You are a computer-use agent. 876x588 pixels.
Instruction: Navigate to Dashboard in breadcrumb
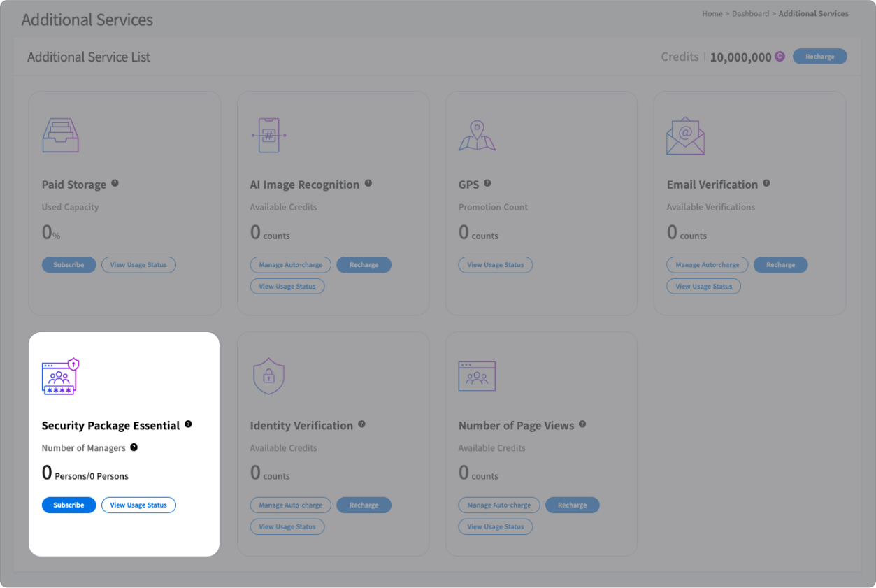pyautogui.click(x=750, y=14)
